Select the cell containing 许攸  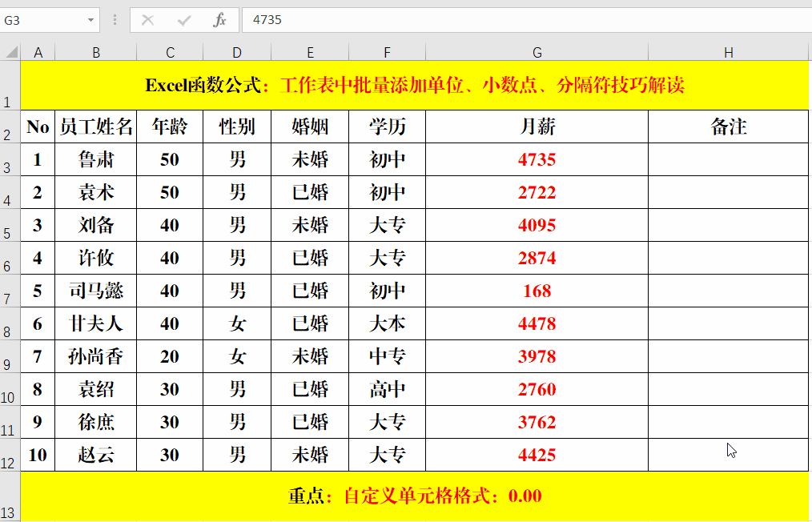pos(96,258)
